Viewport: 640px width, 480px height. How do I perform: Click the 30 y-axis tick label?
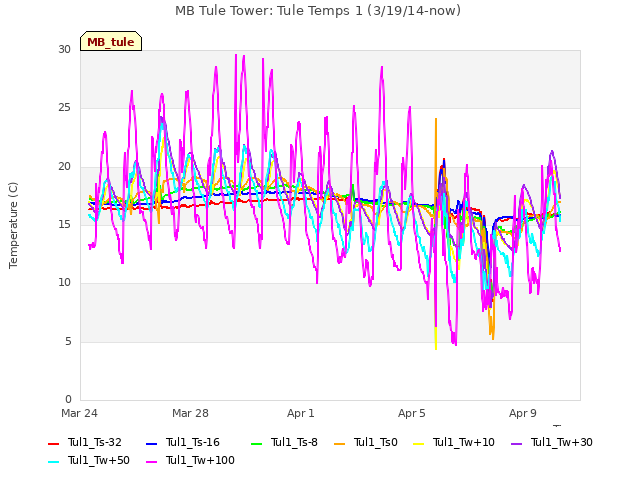[x=64, y=49]
